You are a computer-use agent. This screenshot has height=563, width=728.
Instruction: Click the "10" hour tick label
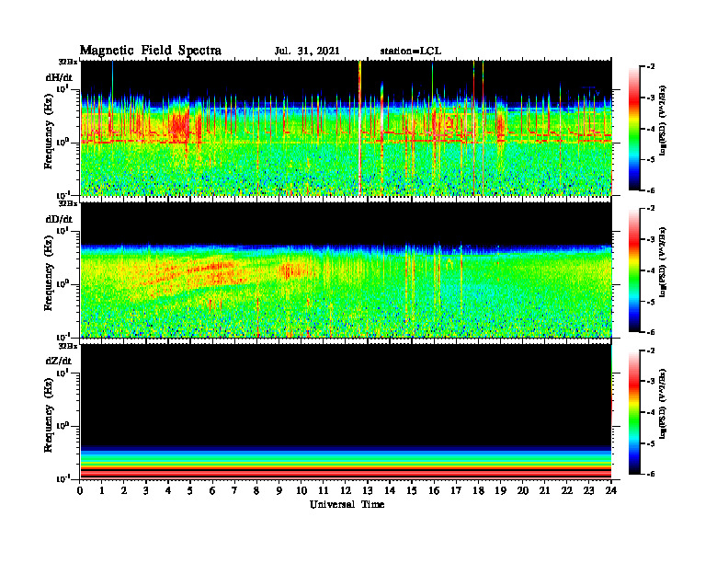coord(301,490)
